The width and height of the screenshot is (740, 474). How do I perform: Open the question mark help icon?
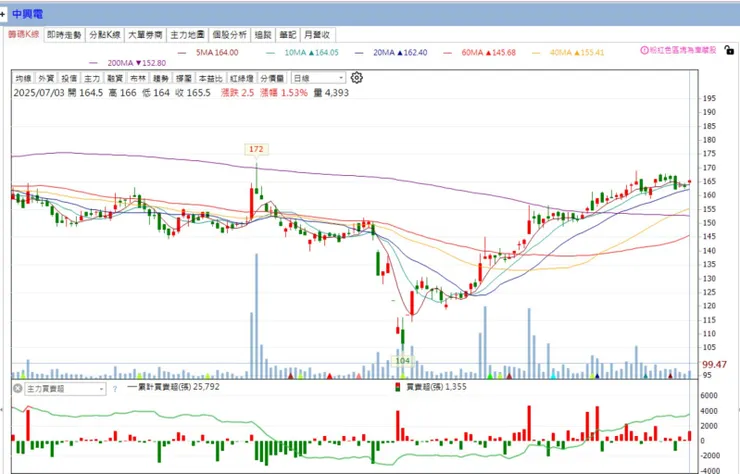(x=115, y=389)
